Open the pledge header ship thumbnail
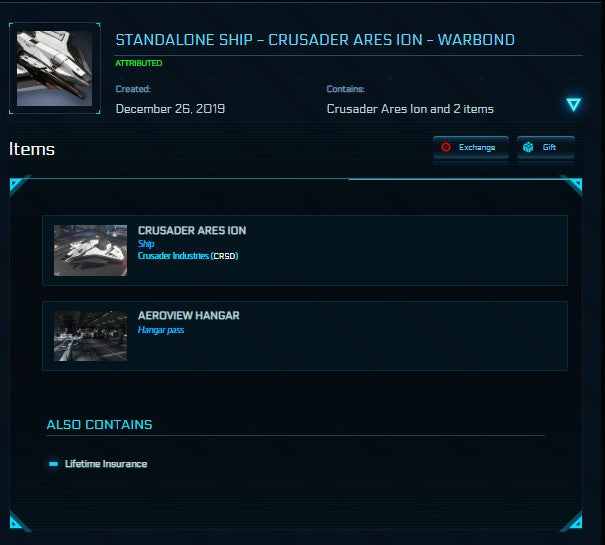This screenshot has width=605, height=545. 54,68
